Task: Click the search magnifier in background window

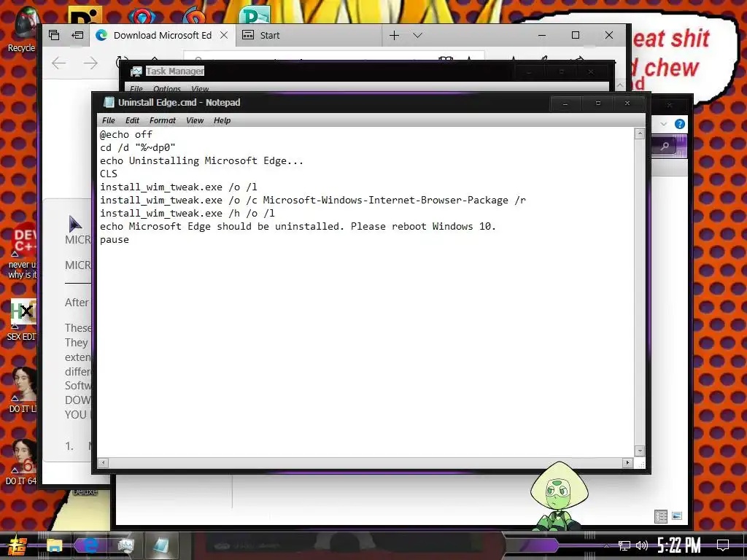Action: click(x=665, y=146)
